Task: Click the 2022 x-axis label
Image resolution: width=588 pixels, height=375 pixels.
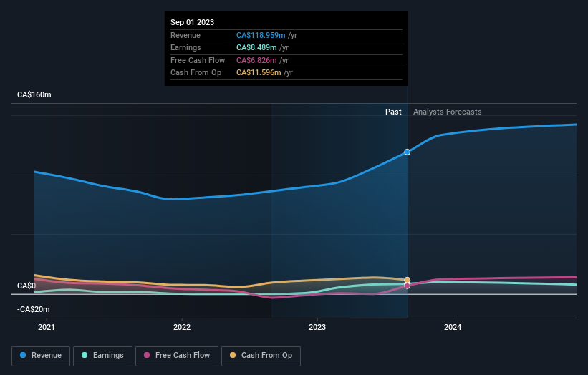Action: coord(182,328)
